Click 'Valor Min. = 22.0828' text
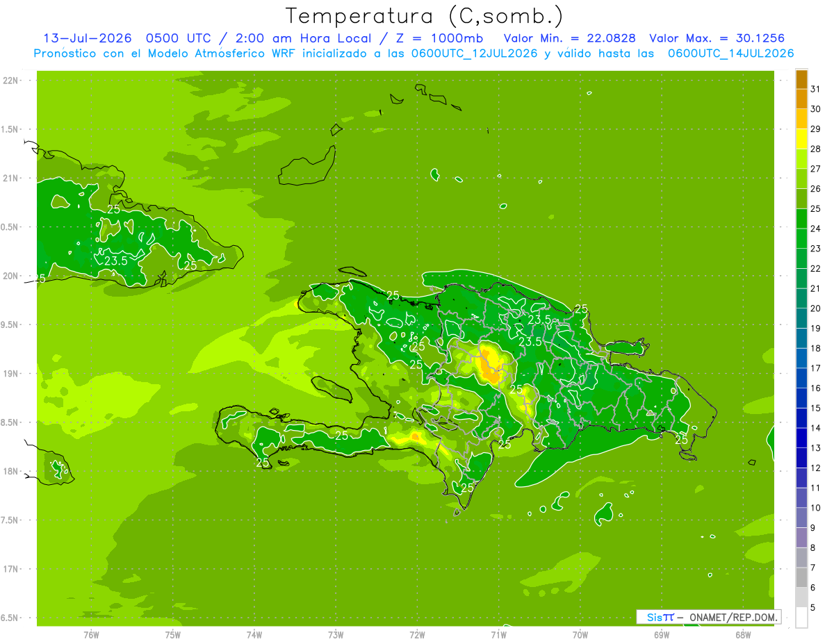The height and width of the screenshot is (644, 834). tap(569, 38)
